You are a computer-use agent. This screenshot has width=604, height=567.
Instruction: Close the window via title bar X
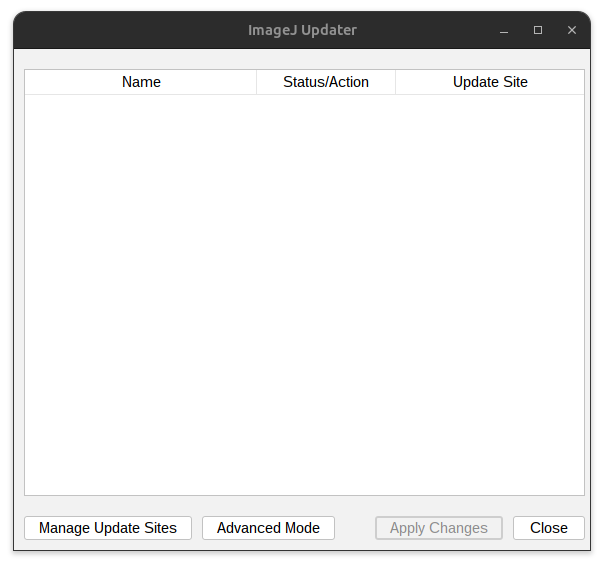tap(572, 30)
